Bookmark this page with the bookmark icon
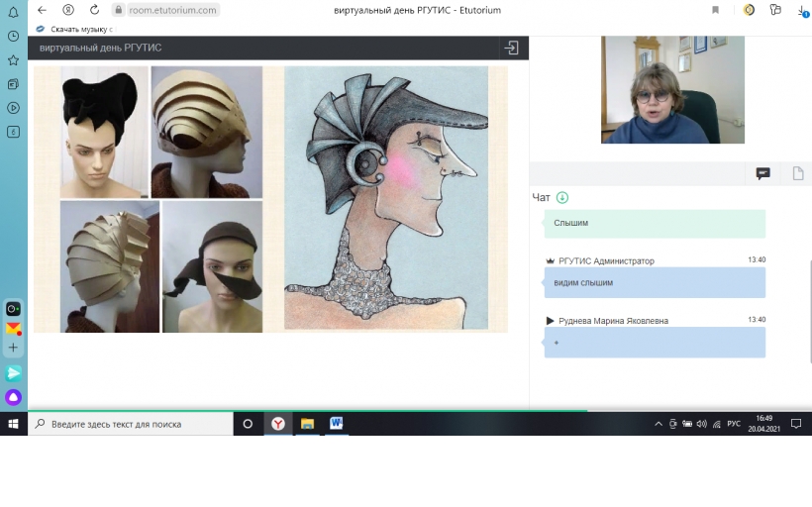812x507 pixels. (x=715, y=10)
